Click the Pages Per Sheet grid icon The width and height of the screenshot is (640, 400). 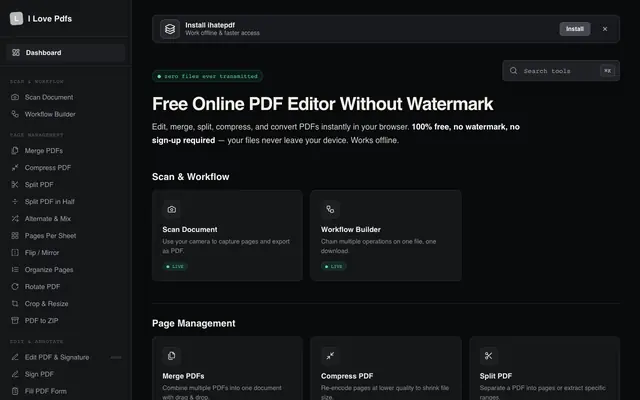point(15,236)
